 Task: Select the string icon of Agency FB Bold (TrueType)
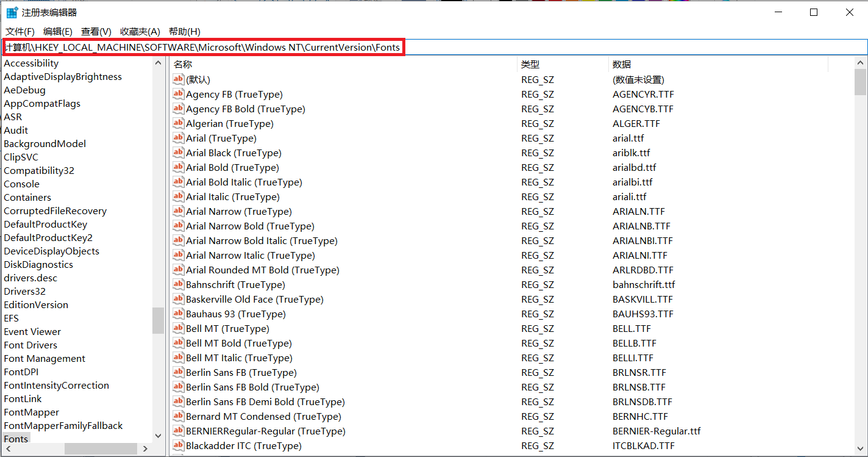coord(178,109)
